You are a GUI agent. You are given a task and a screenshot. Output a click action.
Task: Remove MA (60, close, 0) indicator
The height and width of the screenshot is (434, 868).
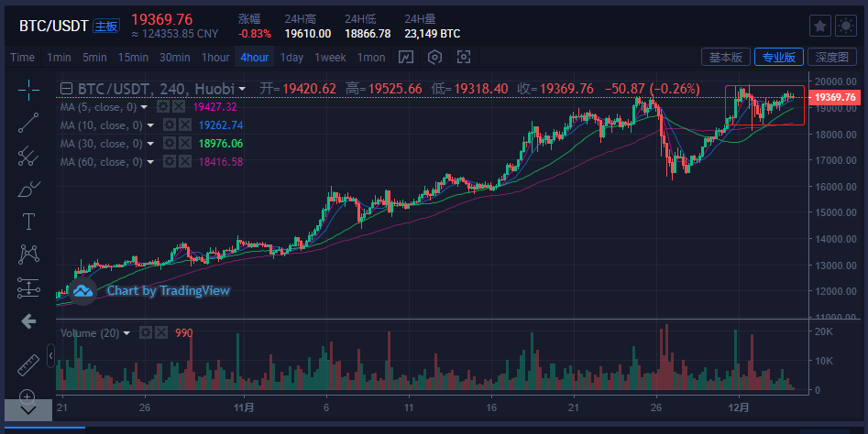point(185,161)
